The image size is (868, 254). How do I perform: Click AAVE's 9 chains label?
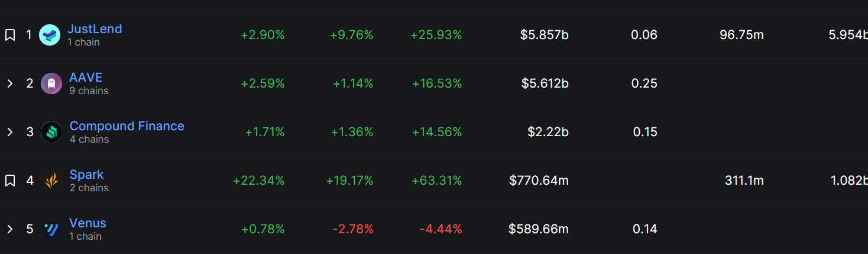[x=89, y=91]
